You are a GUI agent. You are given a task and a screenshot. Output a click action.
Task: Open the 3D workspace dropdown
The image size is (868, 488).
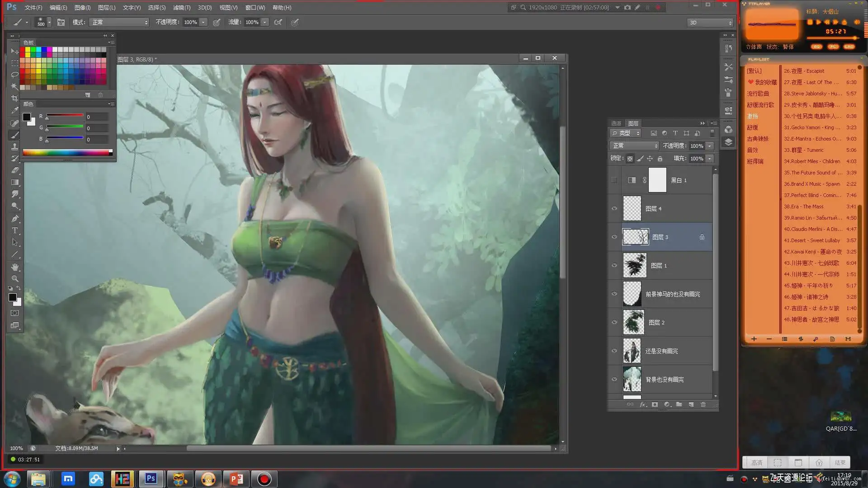click(710, 23)
